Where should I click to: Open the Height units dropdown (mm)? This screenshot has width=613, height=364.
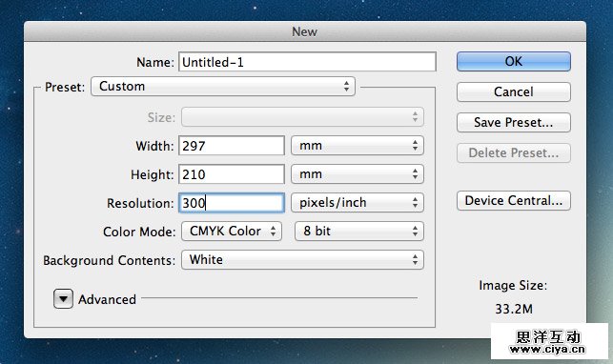pyautogui.click(x=358, y=174)
